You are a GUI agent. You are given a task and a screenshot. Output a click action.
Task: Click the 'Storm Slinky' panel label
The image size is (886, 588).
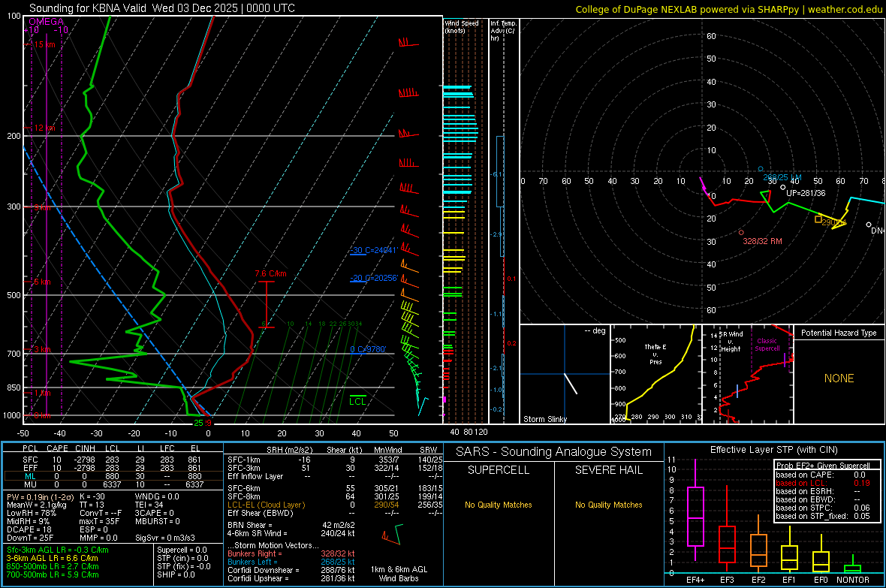click(x=544, y=419)
